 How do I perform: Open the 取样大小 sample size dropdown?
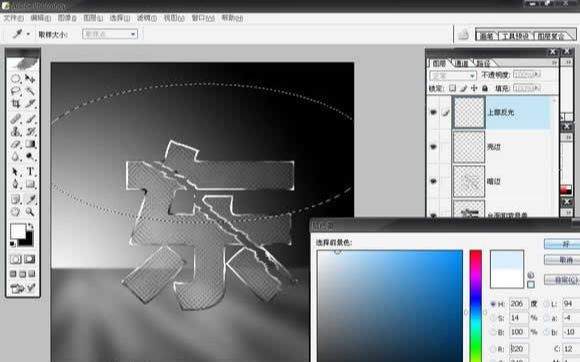click(110, 34)
